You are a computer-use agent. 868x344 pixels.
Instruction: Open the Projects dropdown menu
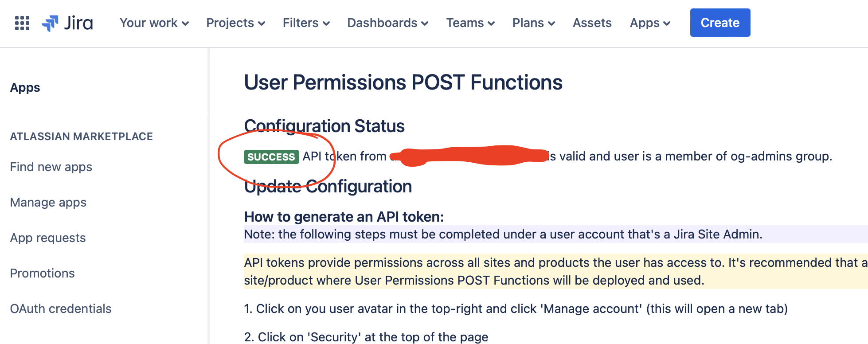click(235, 23)
